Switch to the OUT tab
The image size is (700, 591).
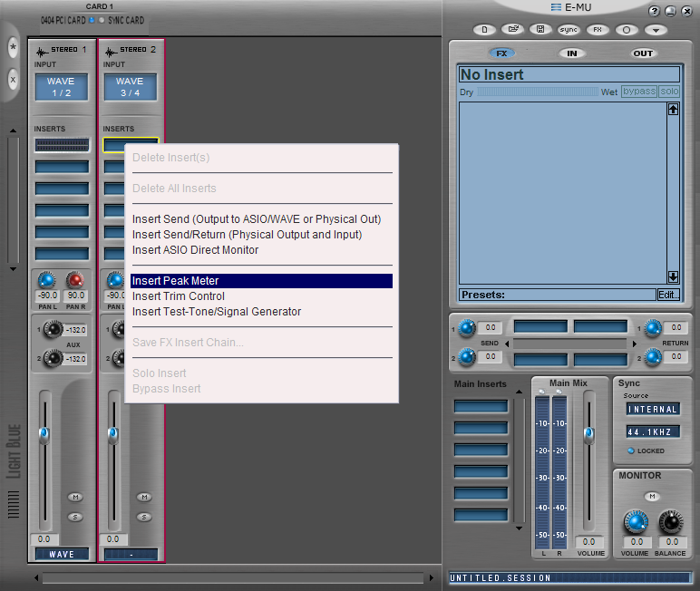(x=643, y=53)
